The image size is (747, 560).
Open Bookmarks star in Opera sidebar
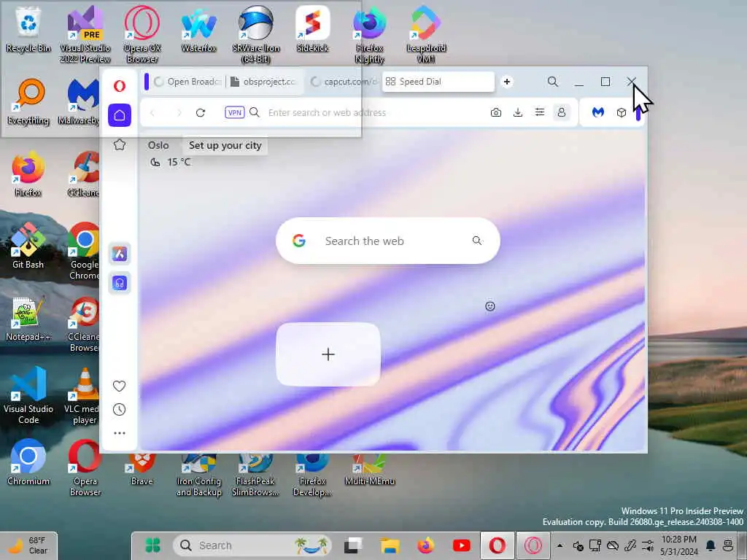[x=120, y=145]
